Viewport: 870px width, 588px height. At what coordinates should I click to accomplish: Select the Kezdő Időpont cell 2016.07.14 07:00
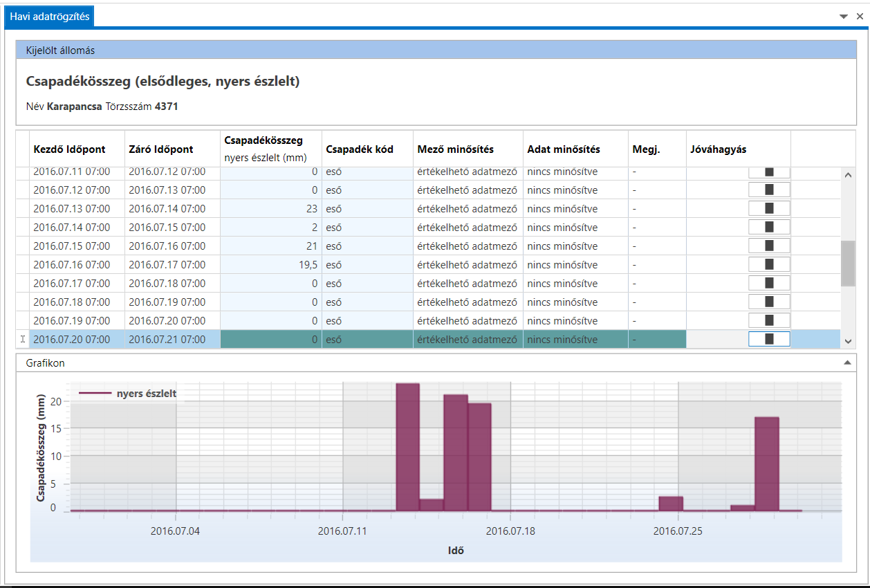click(x=77, y=227)
